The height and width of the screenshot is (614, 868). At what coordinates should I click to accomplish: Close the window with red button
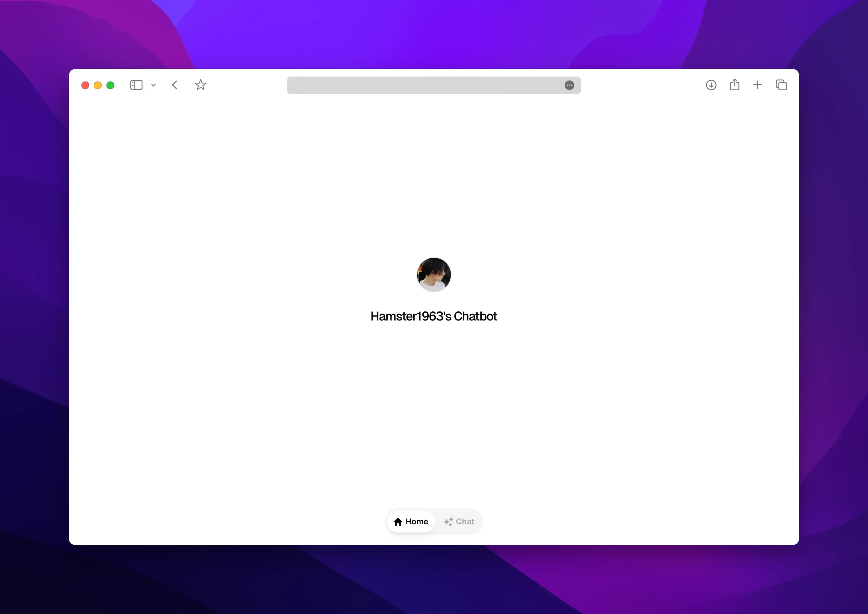(x=85, y=86)
